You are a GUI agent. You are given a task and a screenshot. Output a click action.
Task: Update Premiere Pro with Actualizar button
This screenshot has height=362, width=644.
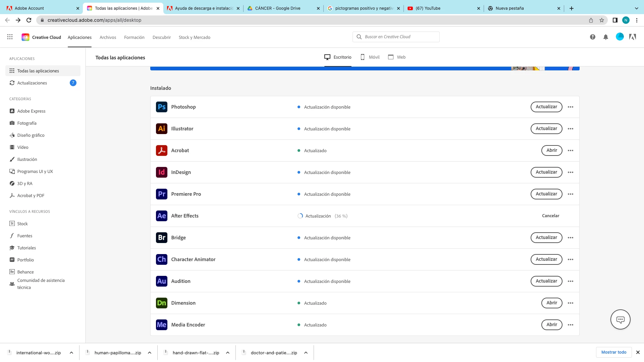546,194
